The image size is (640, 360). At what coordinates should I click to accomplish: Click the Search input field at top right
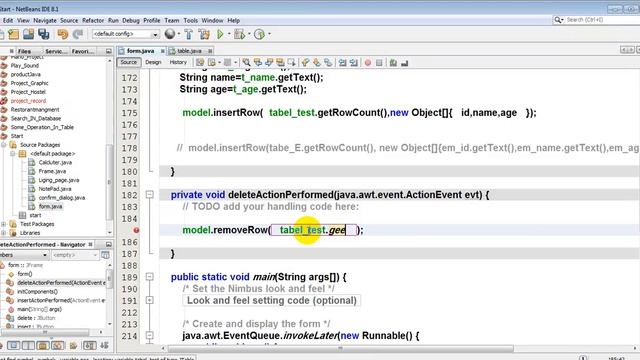pyautogui.click(x=602, y=20)
